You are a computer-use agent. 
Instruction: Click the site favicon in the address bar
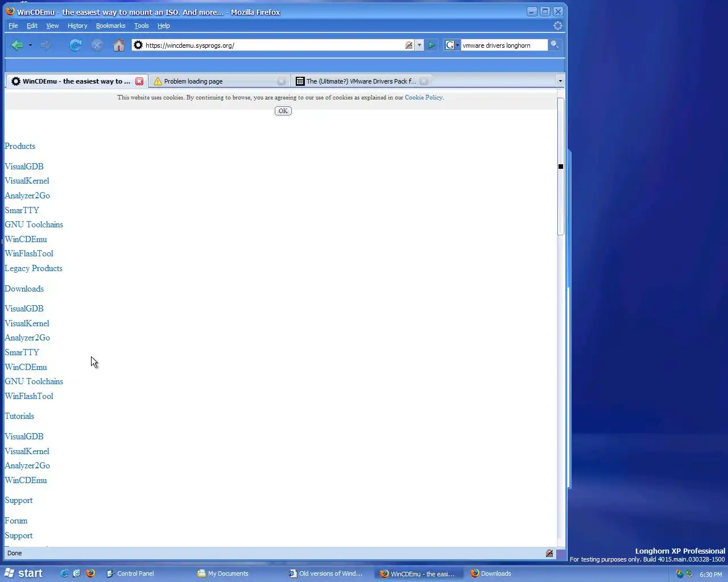(138, 45)
